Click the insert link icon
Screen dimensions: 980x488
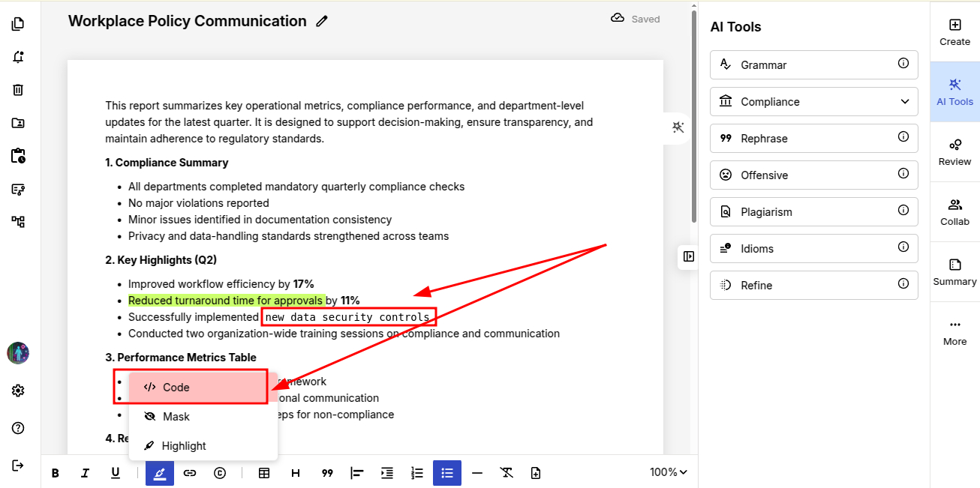click(190, 473)
